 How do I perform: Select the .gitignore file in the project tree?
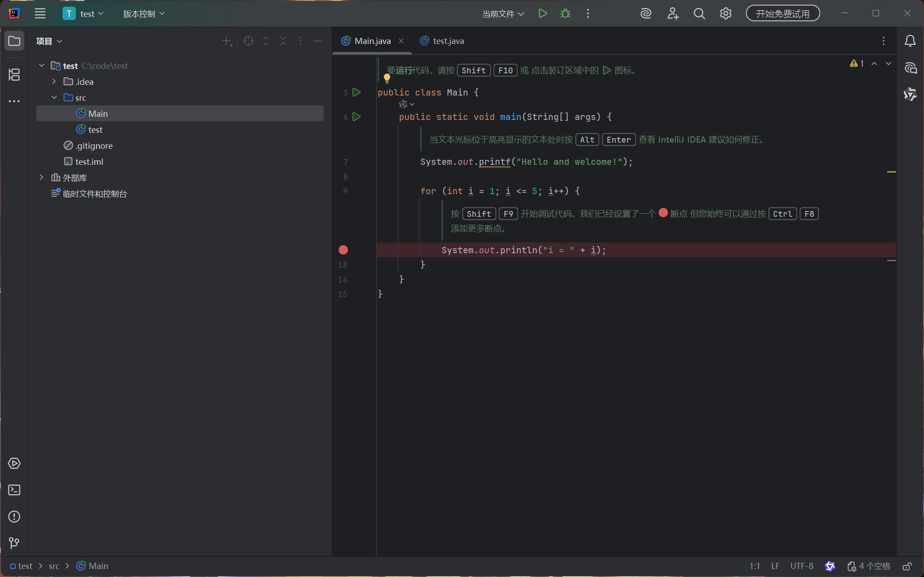point(94,146)
